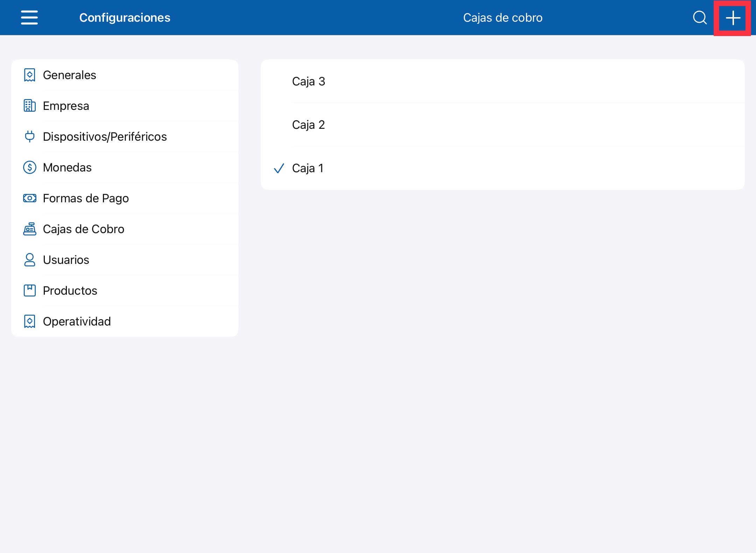Go to Productos settings
This screenshot has height=553, width=756.
(125, 290)
